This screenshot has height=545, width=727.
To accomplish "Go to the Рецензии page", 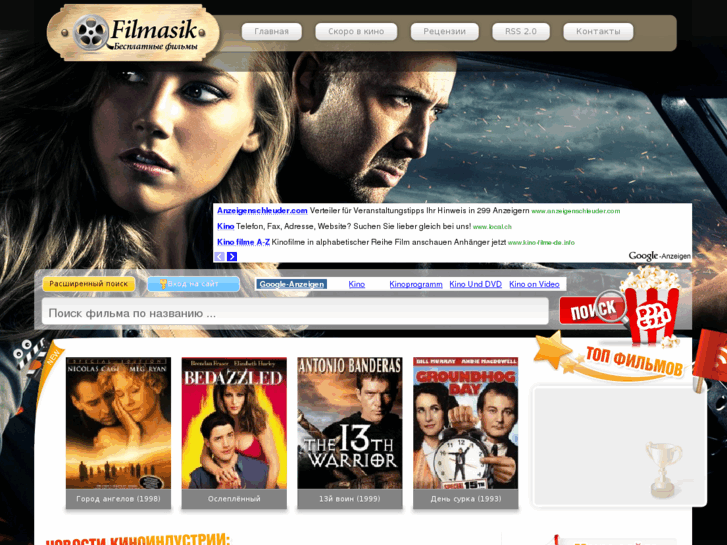I will click(444, 32).
